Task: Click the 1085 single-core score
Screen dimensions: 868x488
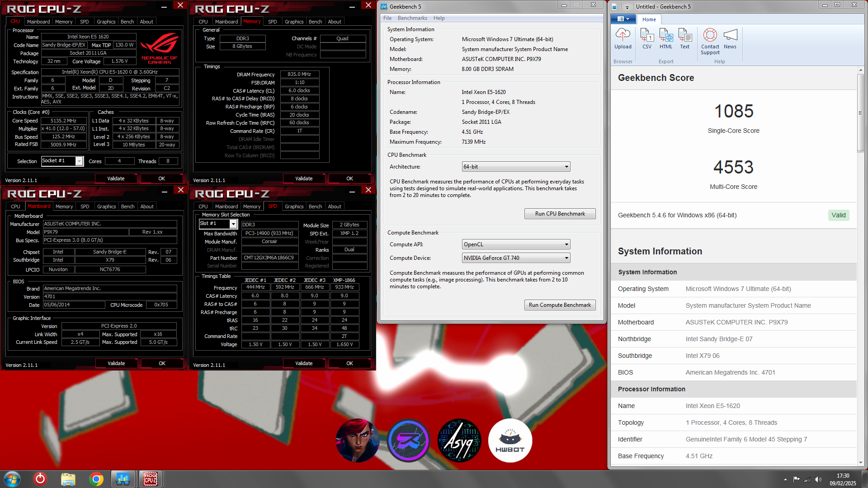Action: click(734, 111)
